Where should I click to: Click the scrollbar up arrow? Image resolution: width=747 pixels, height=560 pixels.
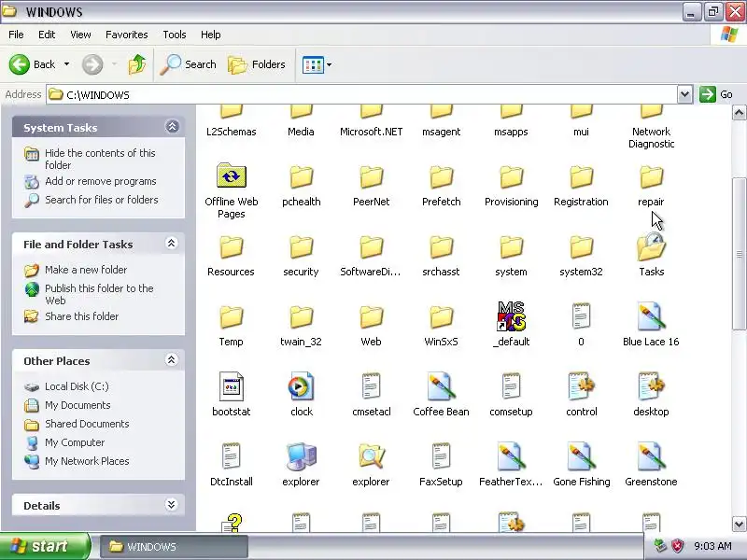739,113
